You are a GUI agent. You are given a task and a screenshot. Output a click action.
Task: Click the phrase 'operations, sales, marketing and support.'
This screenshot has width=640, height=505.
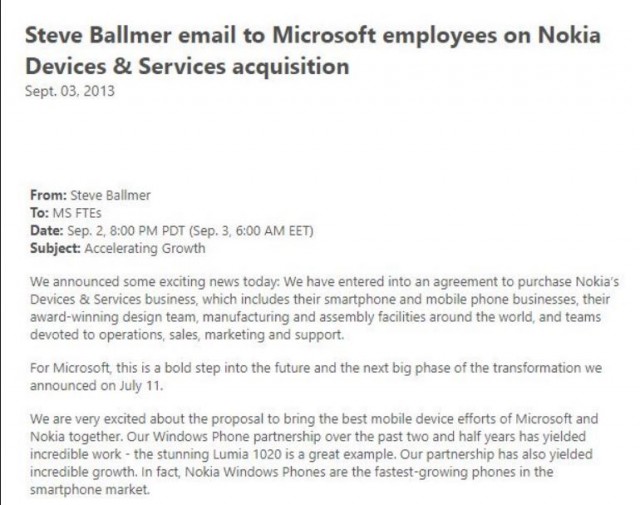point(222,335)
